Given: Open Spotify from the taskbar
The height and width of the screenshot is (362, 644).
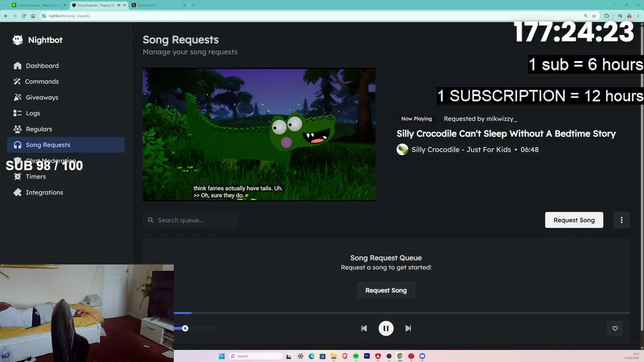Looking at the screenshot, I should (x=356, y=356).
